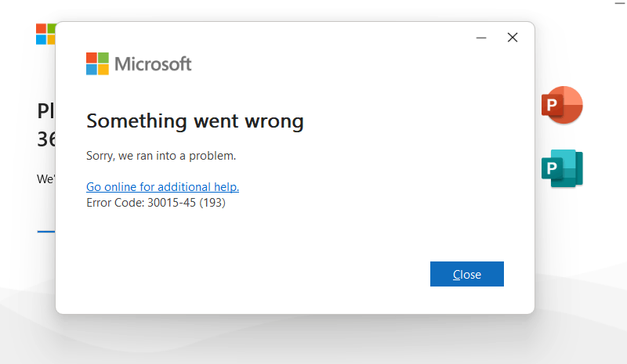Click the partially hidden Microsoft logo behind dialog

click(x=45, y=34)
